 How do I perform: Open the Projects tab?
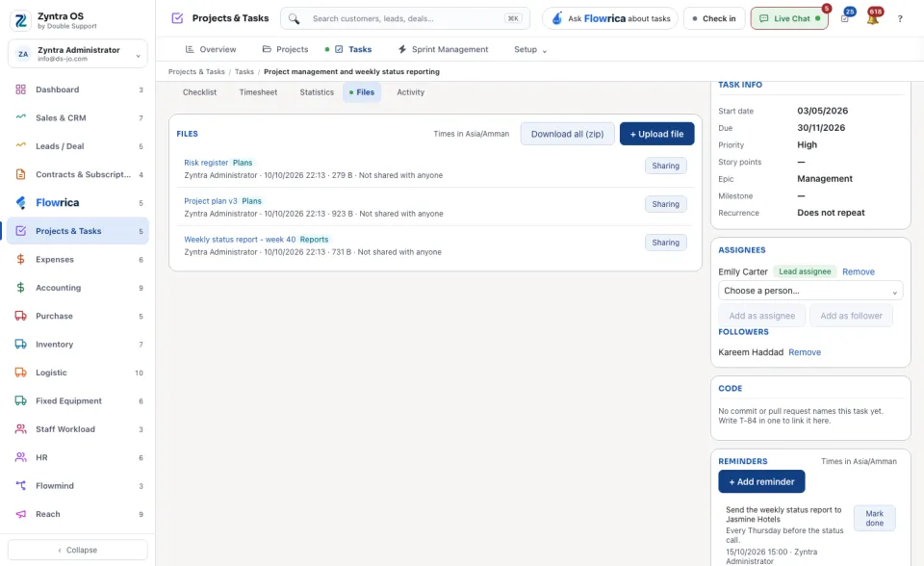click(x=285, y=49)
